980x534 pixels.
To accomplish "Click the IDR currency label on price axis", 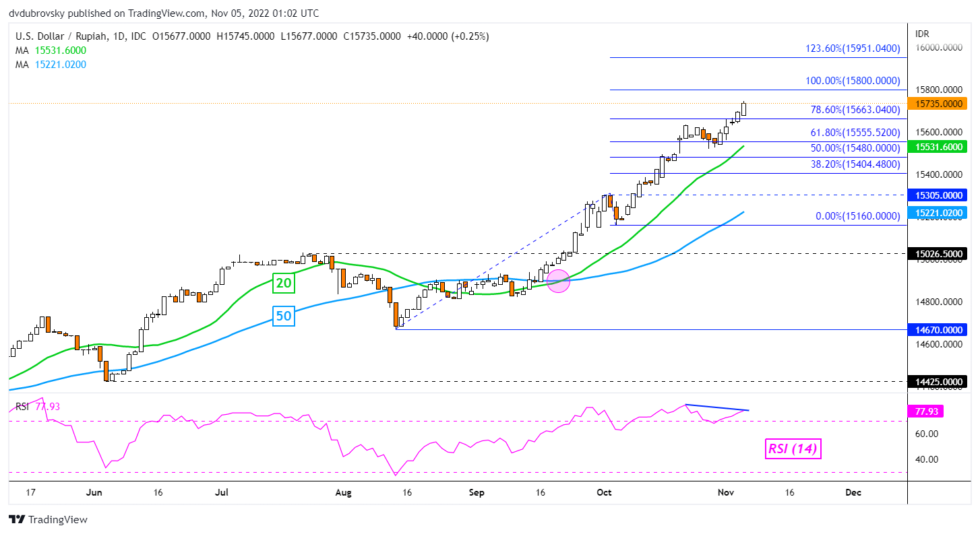I will pos(923,33).
